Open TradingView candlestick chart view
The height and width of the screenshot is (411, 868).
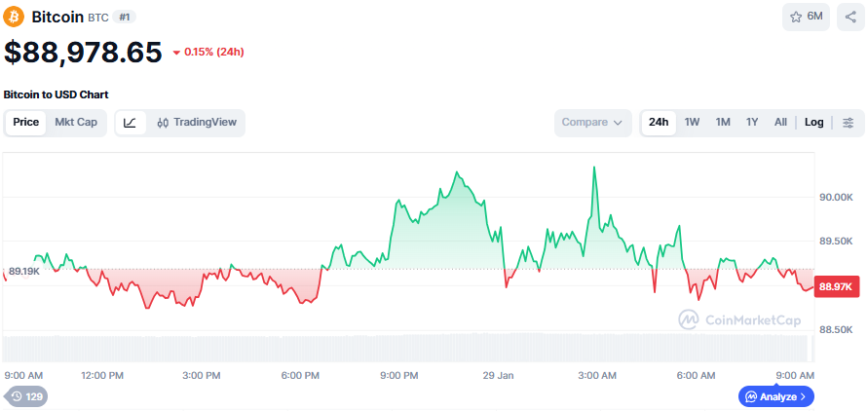pos(196,123)
